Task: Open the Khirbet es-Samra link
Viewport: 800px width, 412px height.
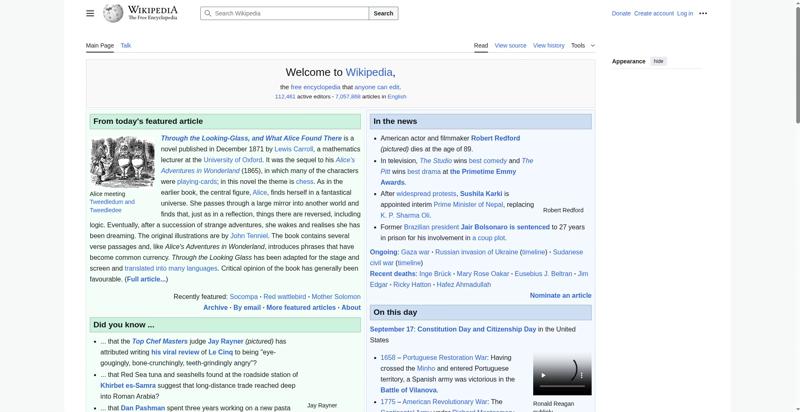Action: tap(128, 385)
